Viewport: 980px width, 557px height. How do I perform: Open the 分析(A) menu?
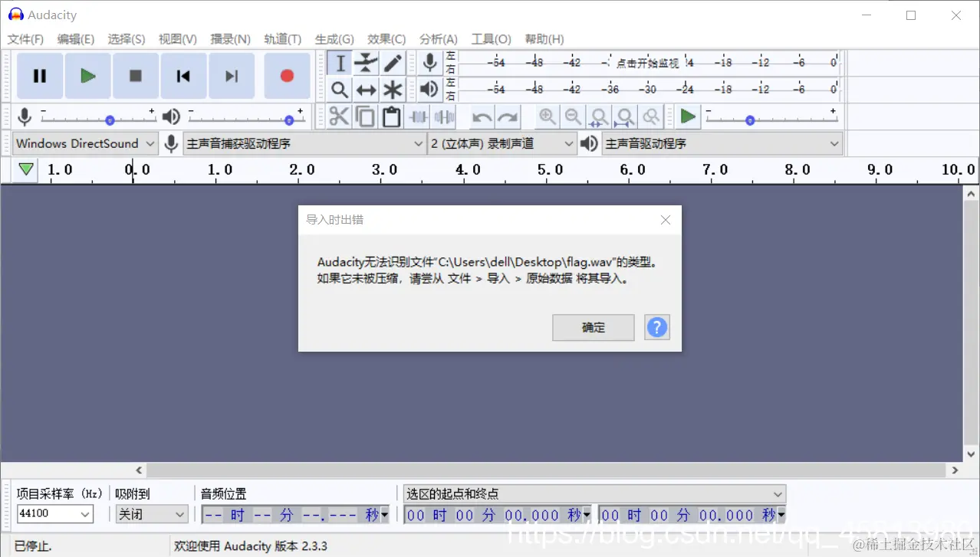[439, 39]
